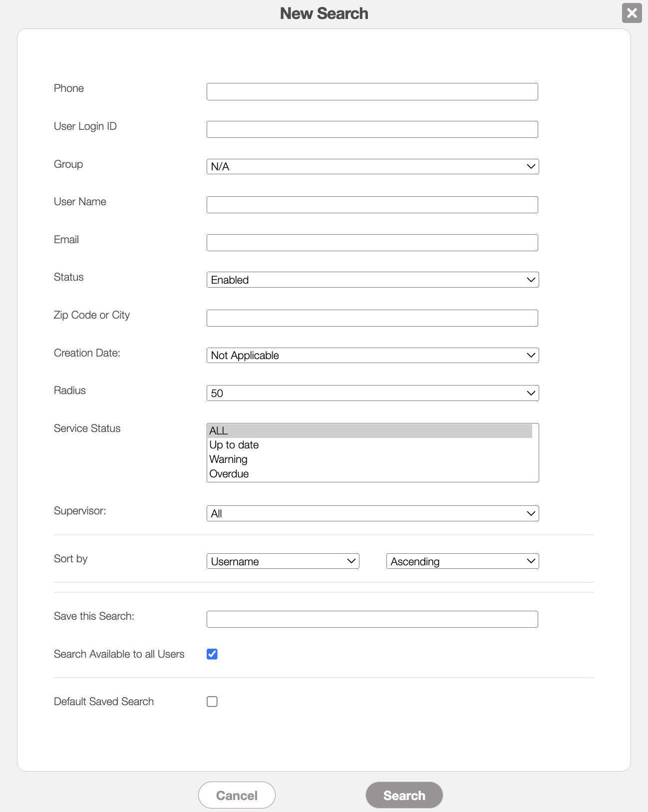Close the New Search dialog with X
Screen dimensions: 648x812
[632, 13]
